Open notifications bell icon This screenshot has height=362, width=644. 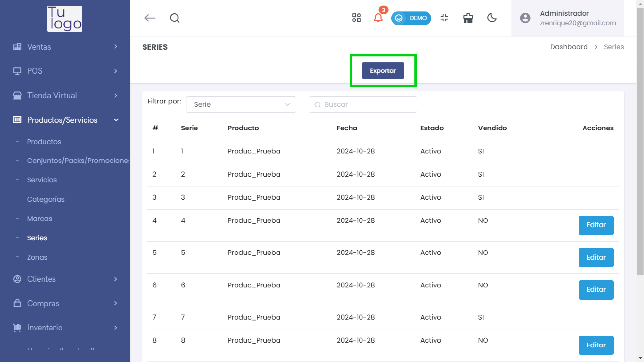(x=378, y=18)
